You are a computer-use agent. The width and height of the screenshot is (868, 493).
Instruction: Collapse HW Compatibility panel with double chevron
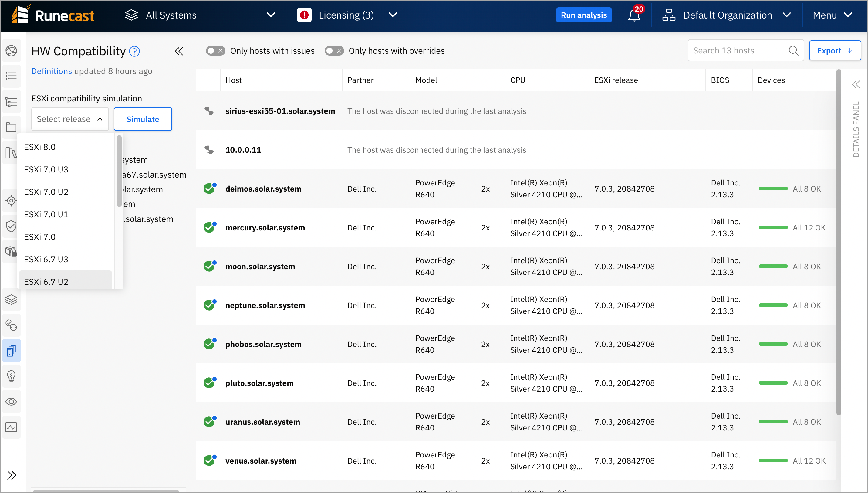[x=179, y=51]
